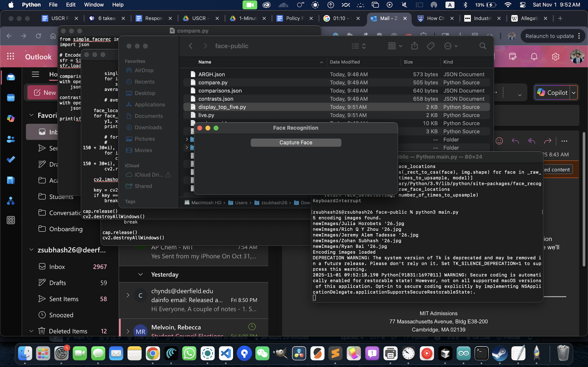Click the Finder search magnifier icon
This screenshot has width=588, height=367.
click(x=482, y=46)
